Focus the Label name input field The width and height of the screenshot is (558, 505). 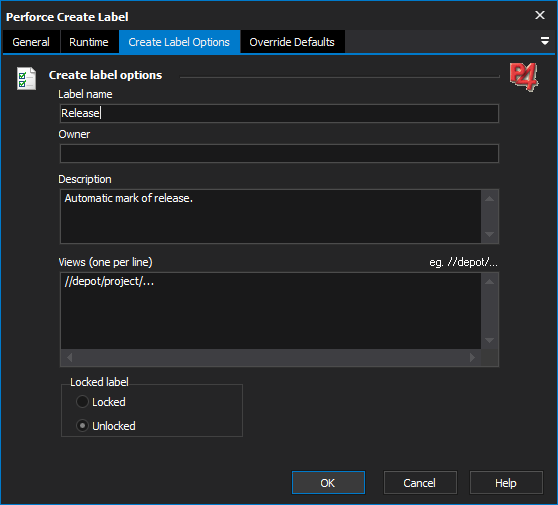click(279, 113)
